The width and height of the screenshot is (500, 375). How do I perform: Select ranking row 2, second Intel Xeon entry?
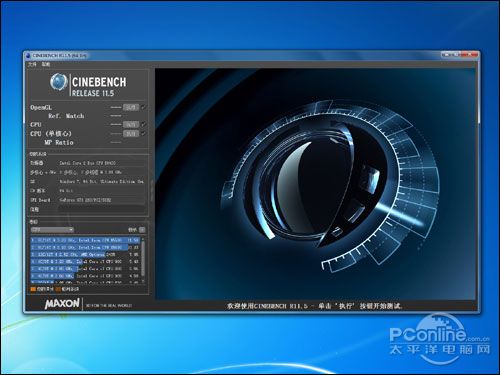point(85,247)
